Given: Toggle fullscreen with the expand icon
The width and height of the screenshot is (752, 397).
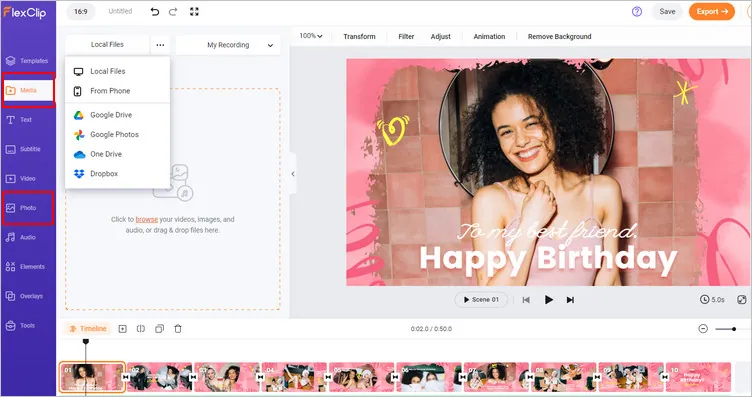Looking at the screenshot, I should [194, 12].
